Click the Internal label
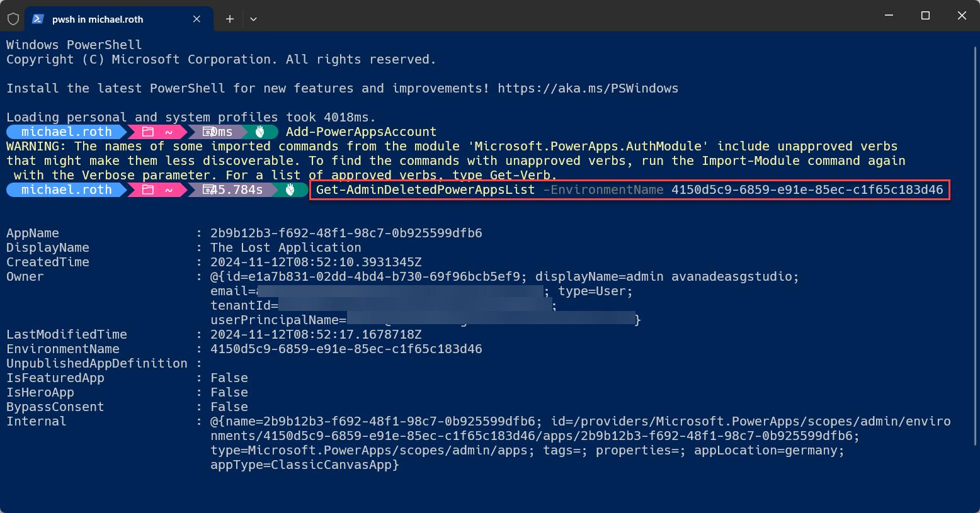The height and width of the screenshot is (513, 980). point(37,421)
